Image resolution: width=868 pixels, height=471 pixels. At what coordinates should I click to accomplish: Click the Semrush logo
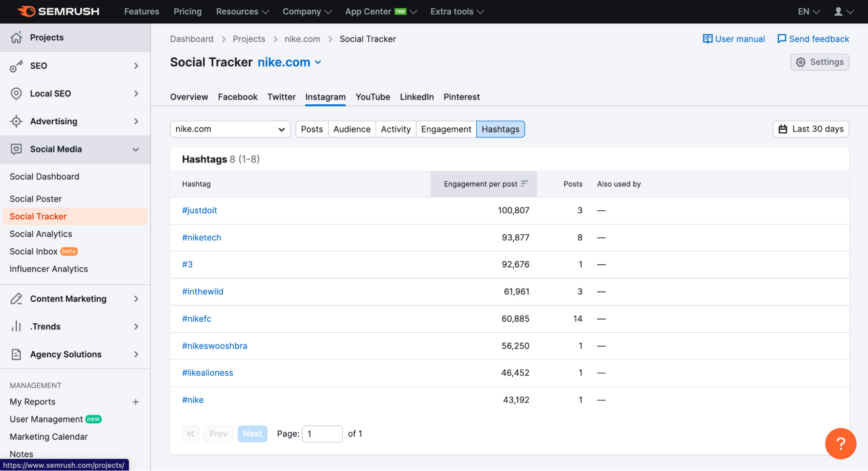click(x=59, y=11)
